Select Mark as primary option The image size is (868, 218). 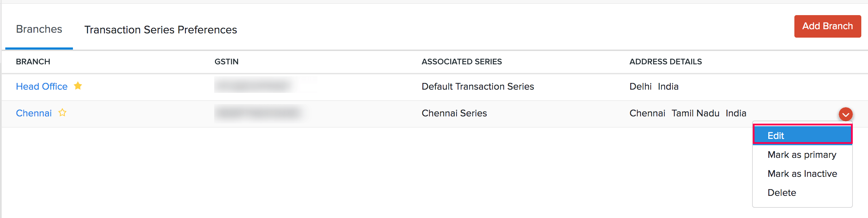pos(802,155)
